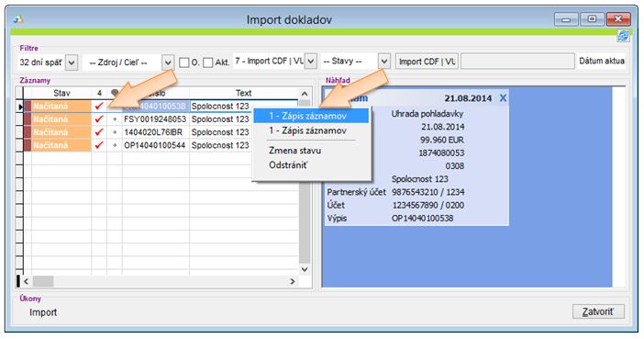The height and width of the screenshot is (339, 644).
Task: Click the 'Import' action under Úkony
Action: point(43,312)
